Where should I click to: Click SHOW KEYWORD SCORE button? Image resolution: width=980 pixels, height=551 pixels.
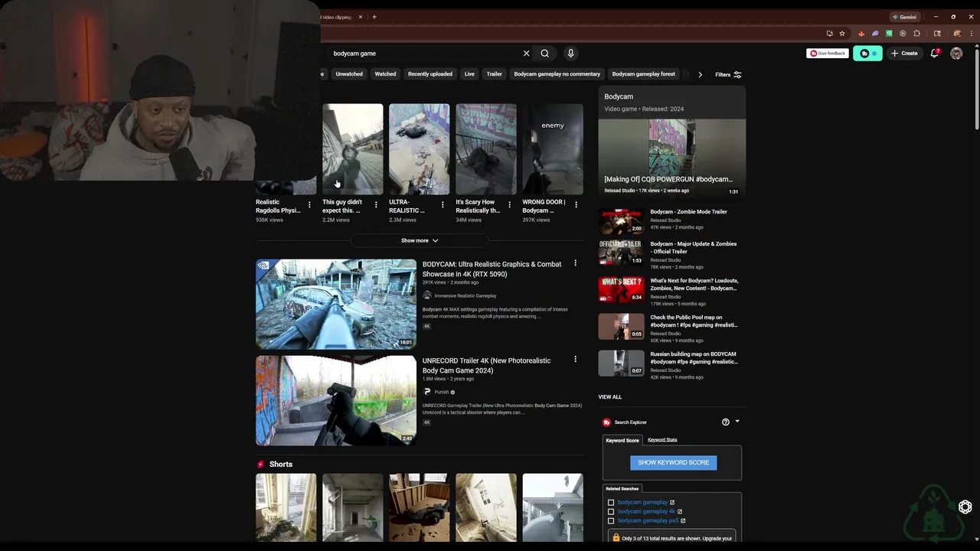pyautogui.click(x=673, y=462)
